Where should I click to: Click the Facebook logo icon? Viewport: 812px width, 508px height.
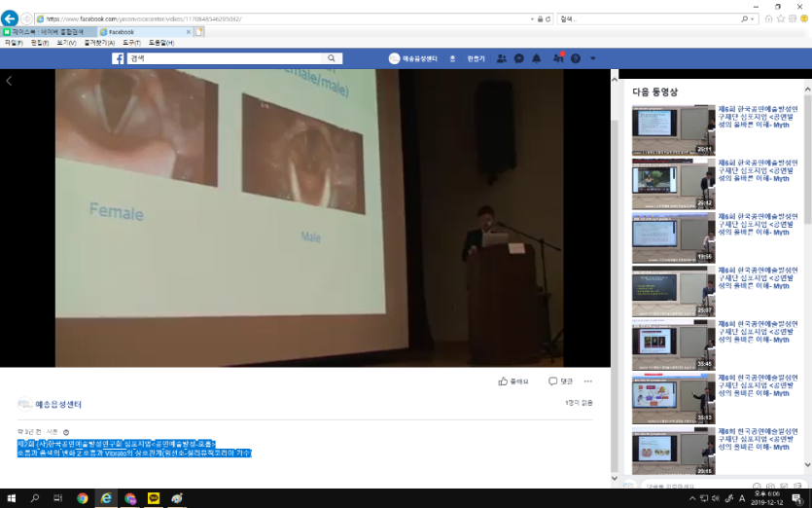pyautogui.click(x=119, y=58)
